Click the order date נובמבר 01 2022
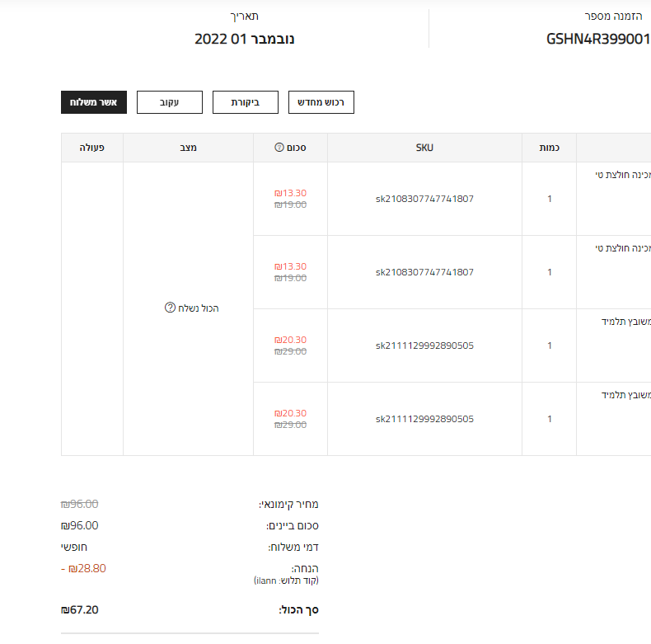This screenshot has width=651, height=644. pos(245,39)
